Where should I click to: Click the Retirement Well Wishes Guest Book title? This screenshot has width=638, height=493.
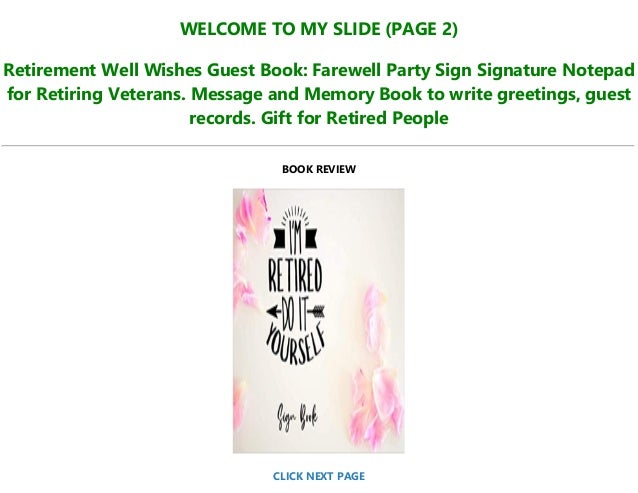tap(156, 70)
